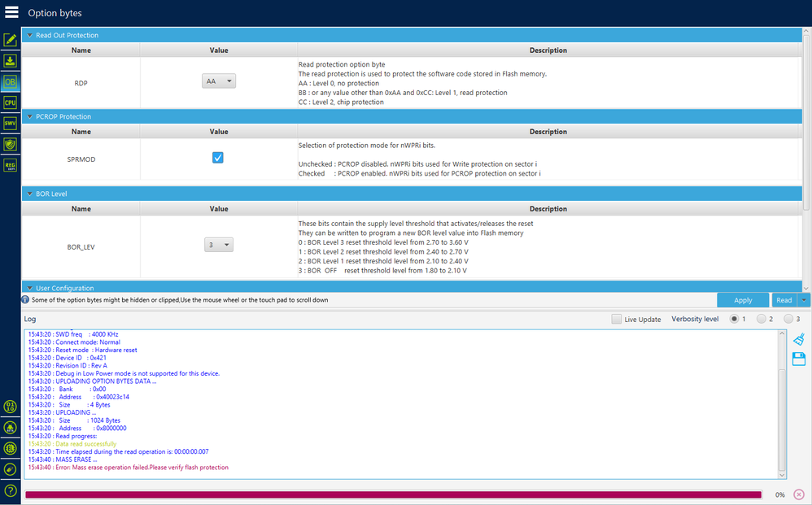Click the info icon beside hidden bytes note
The image size is (812, 505).
(25, 299)
